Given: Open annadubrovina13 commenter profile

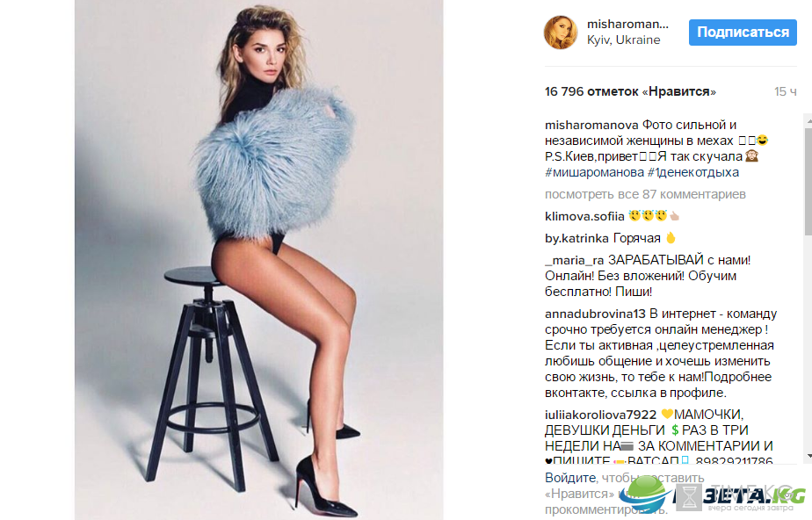Looking at the screenshot, I should tap(595, 314).
